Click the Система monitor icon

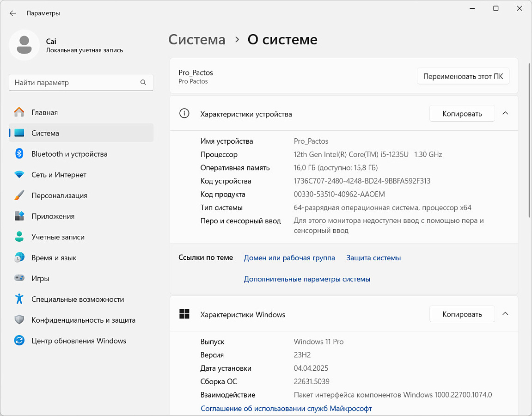(19, 133)
